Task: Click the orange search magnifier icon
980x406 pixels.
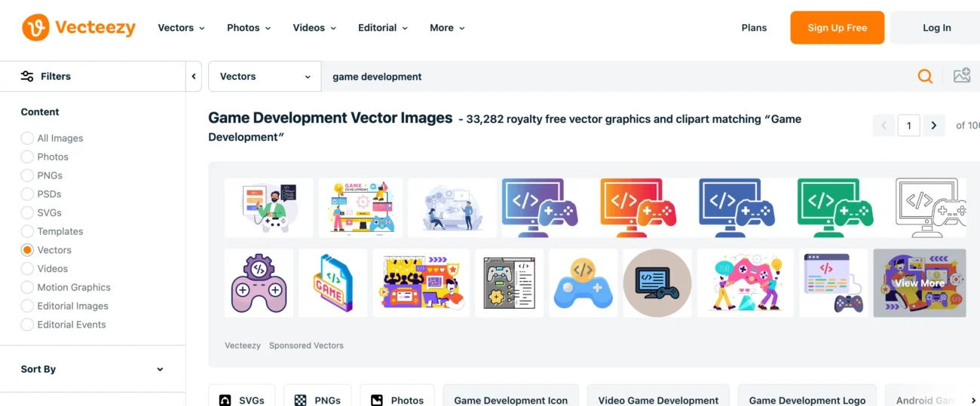Action: click(x=925, y=76)
